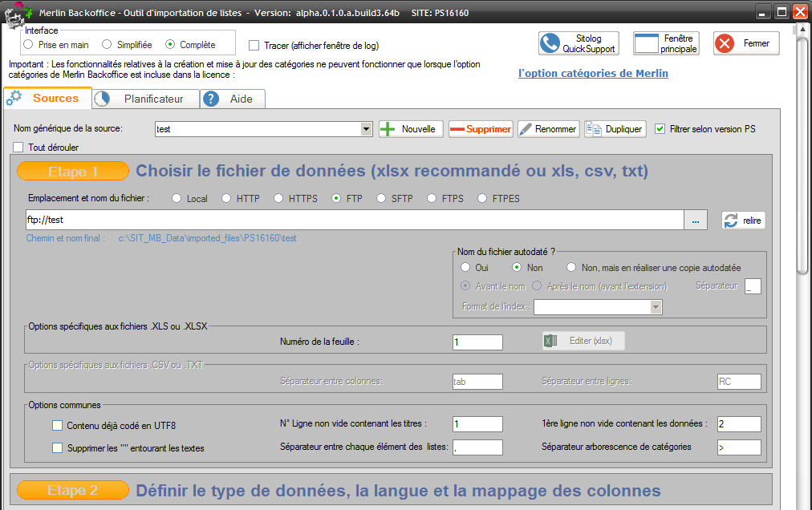Select Oui for autodated filename

(x=465, y=267)
